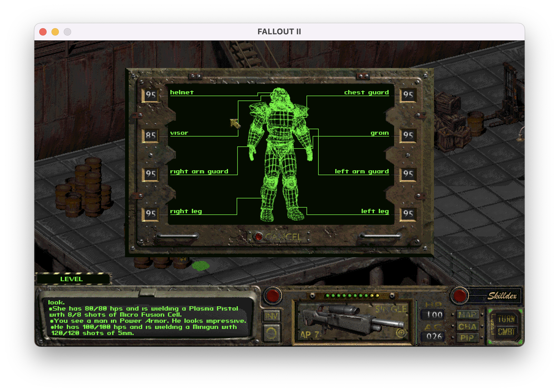Click the action points indicator lights
Image resolution: width=559 pixels, height=392 pixels.
tap(352, 296)
